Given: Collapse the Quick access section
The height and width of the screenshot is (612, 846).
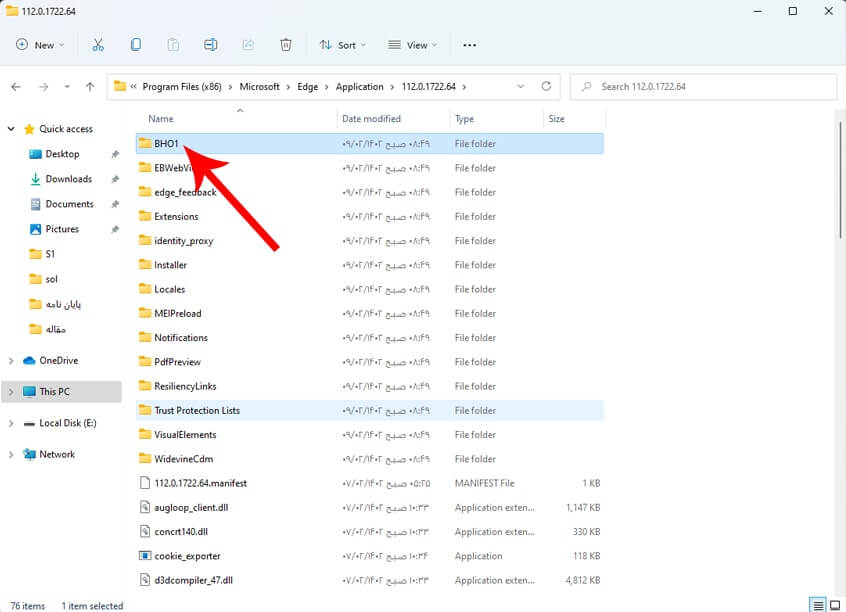Looking at the screenshot, I should tap(11, 129).
